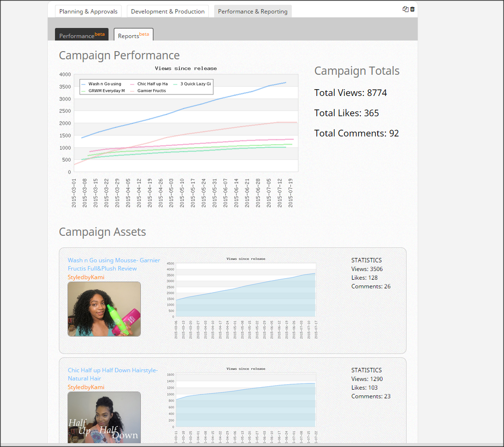Open the Chic Half up Half Down Hairstyle link
This screenshot has width=504, height=447.
click(112, 374)
